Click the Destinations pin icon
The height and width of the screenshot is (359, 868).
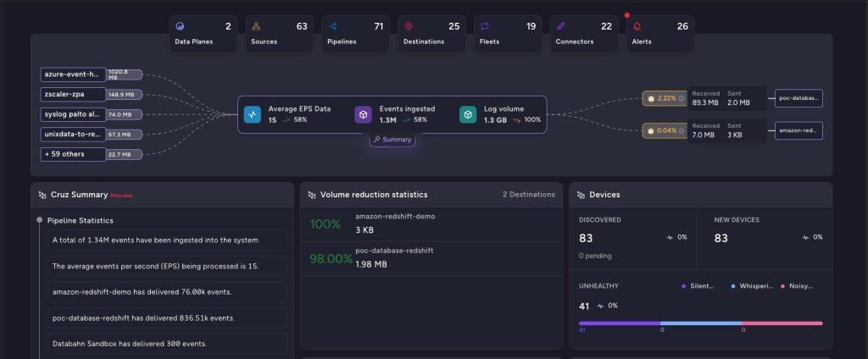(x=409, y=26)
